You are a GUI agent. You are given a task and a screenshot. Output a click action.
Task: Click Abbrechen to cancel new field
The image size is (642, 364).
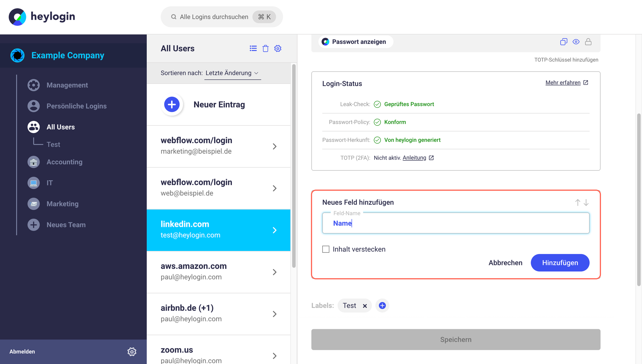(x=505, y=263)
